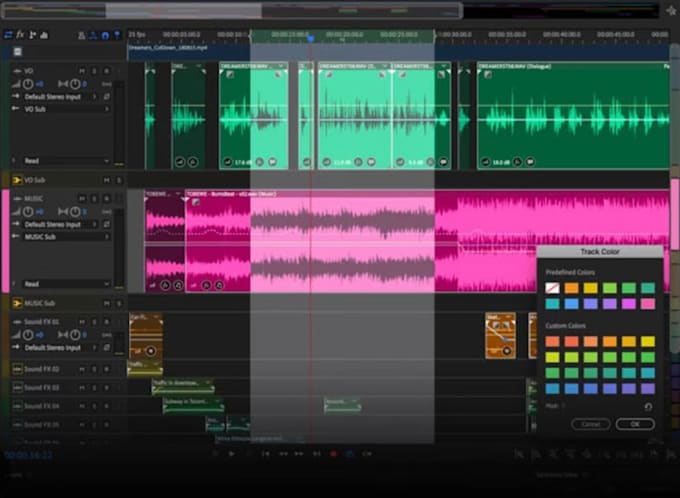This screenshot has width=680, height=498.
Task: Open VO track Read automation mode dropdown
Action: click(66, 161)
